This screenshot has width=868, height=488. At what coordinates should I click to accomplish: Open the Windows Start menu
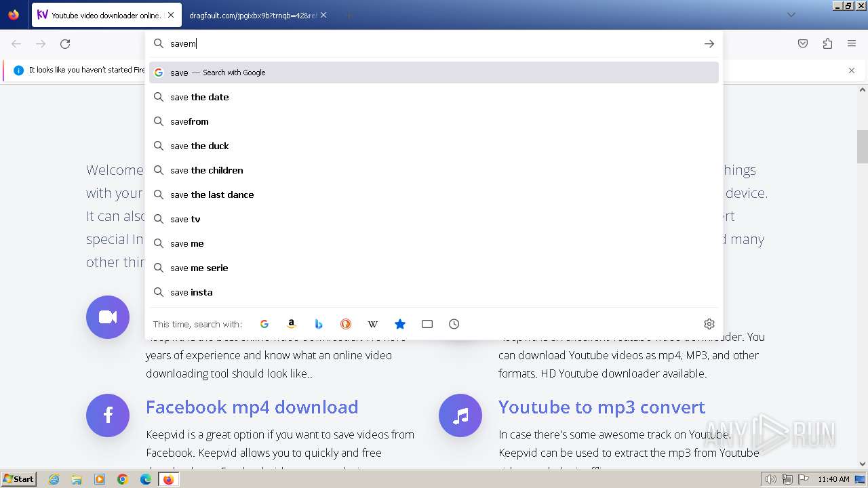point(19,479)
